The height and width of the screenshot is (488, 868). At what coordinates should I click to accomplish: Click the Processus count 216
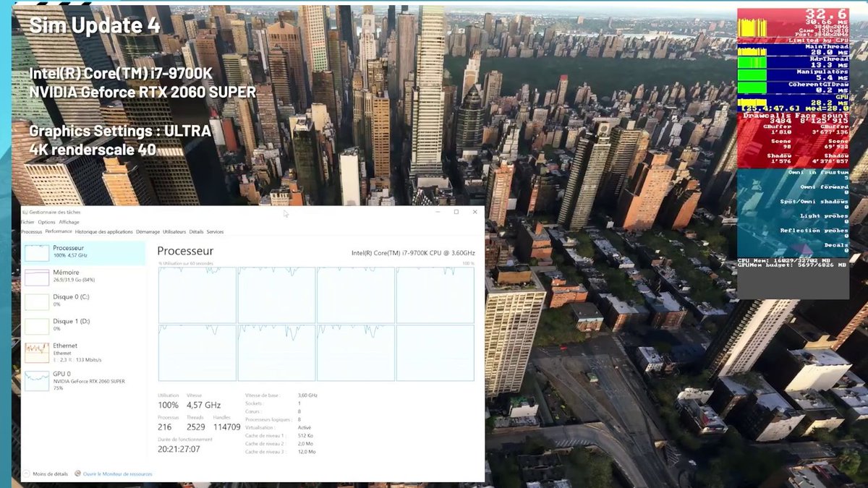165,427
